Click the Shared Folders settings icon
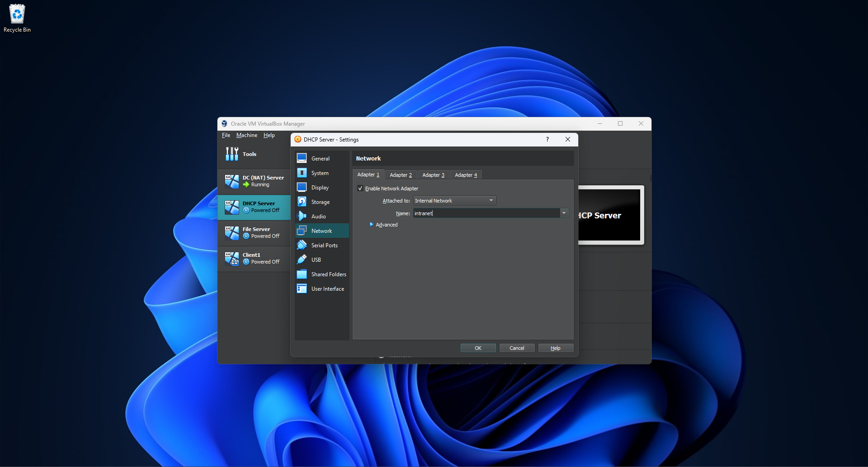Viewport: 868px width, 467px height. point(302,274)
